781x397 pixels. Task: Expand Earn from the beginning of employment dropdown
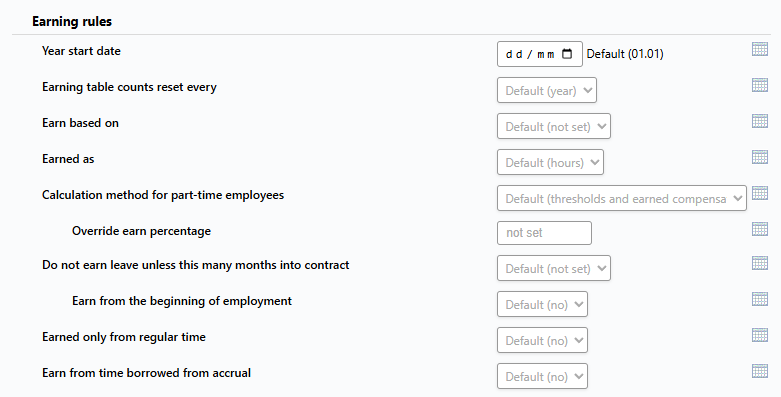542,304
